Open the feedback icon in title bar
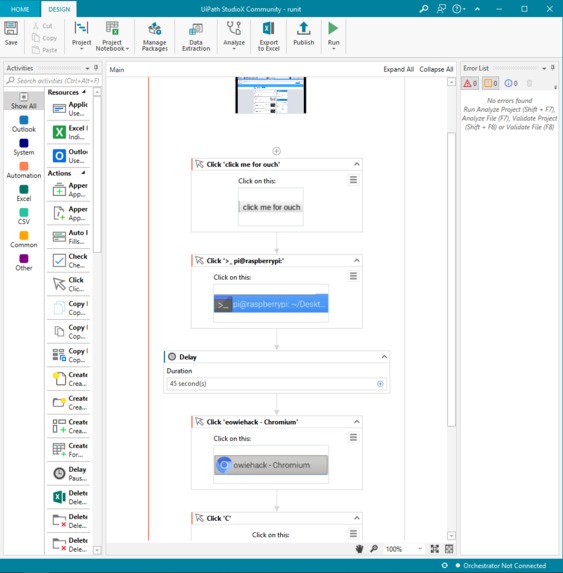 pyautogui.click(x=441, y=9)
